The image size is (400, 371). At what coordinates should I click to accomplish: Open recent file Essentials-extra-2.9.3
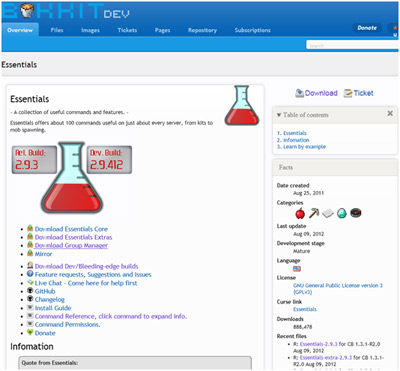326,357
